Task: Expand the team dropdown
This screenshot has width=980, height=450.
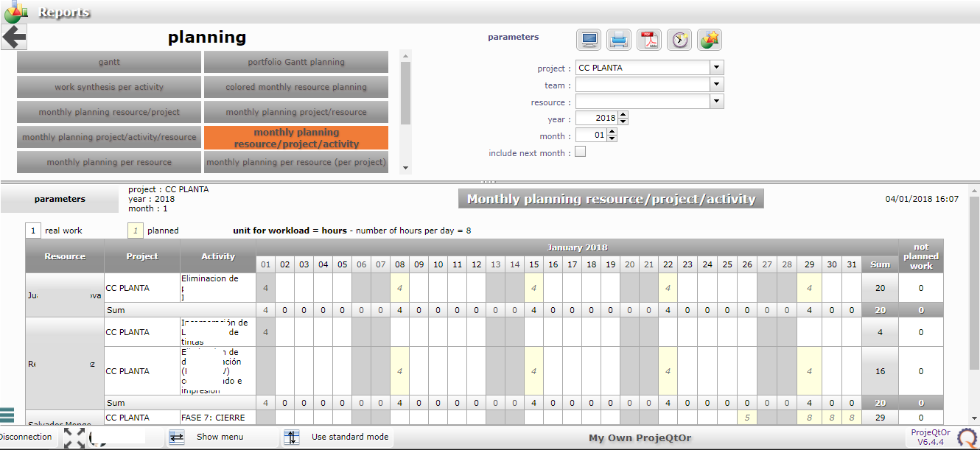Action: tap(717, 85)
